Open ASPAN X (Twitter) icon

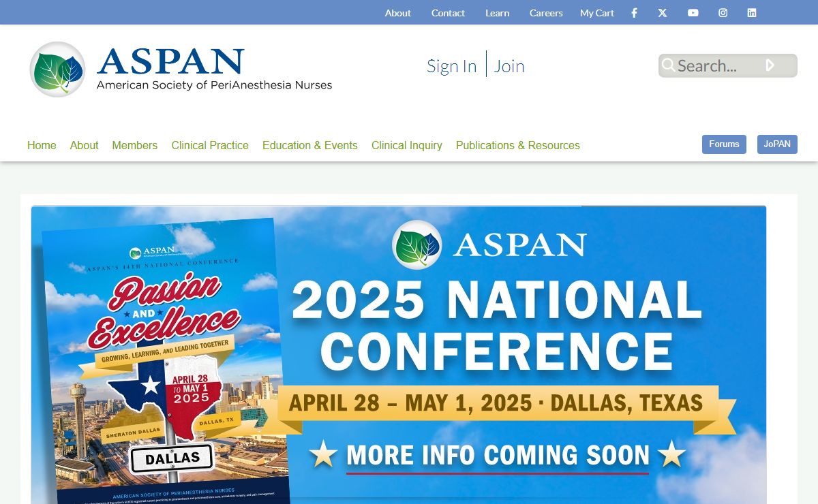point(663,13)
